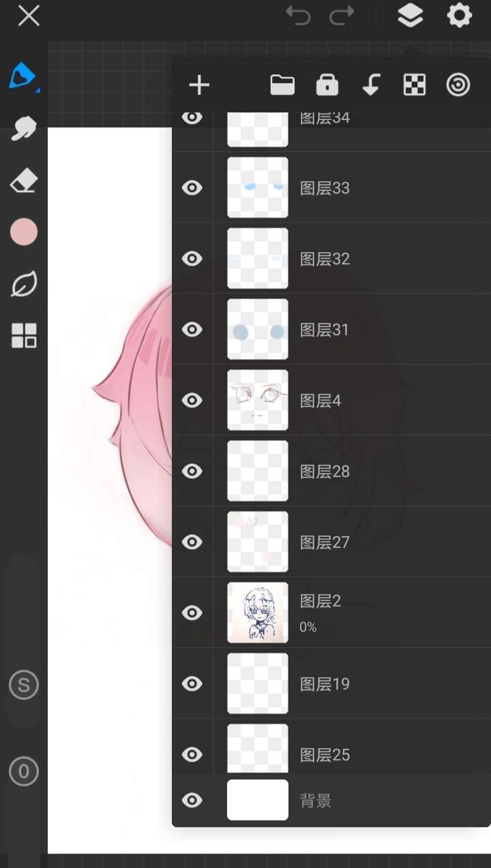Undo the last action
491x868 pixels.
click(298, 16)
